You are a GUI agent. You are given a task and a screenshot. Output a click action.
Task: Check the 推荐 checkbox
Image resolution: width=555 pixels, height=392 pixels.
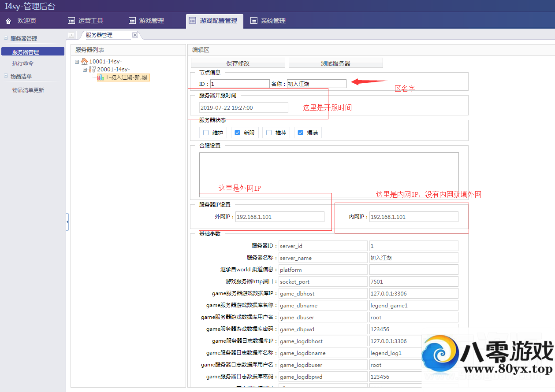tap(269, 133)
